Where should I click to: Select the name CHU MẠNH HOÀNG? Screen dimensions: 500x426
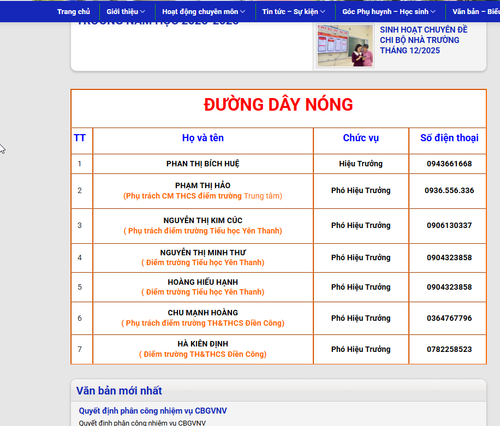coord(203,313)
